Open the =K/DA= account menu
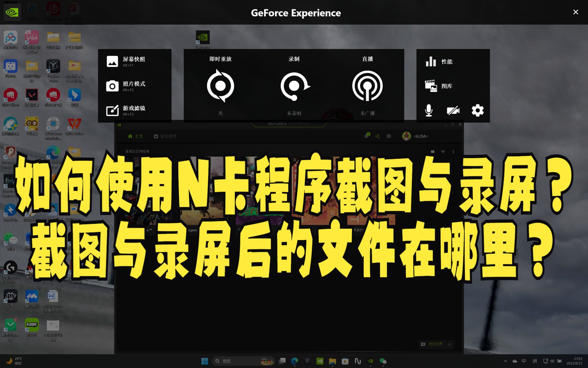Image resolution: width=588 pixels, height=368 pixels. 421,136
